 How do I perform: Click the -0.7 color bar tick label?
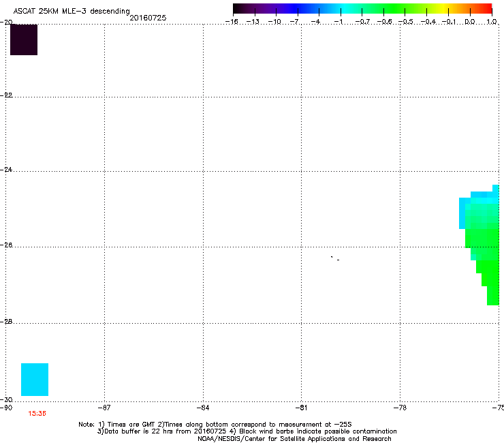(362, 22)
